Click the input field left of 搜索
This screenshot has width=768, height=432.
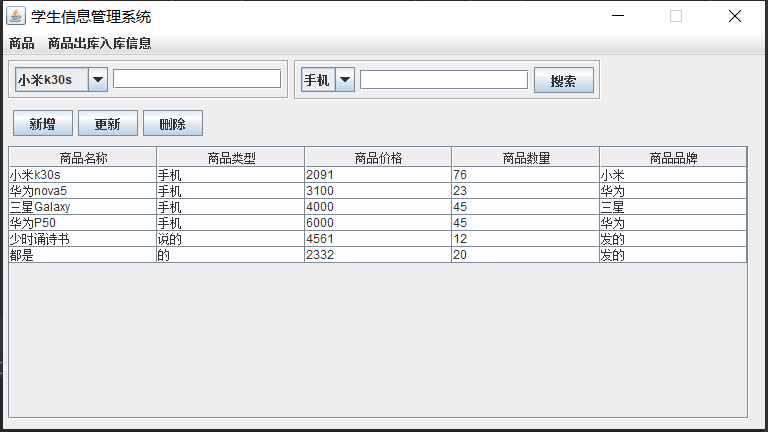[x=444, y=79]
